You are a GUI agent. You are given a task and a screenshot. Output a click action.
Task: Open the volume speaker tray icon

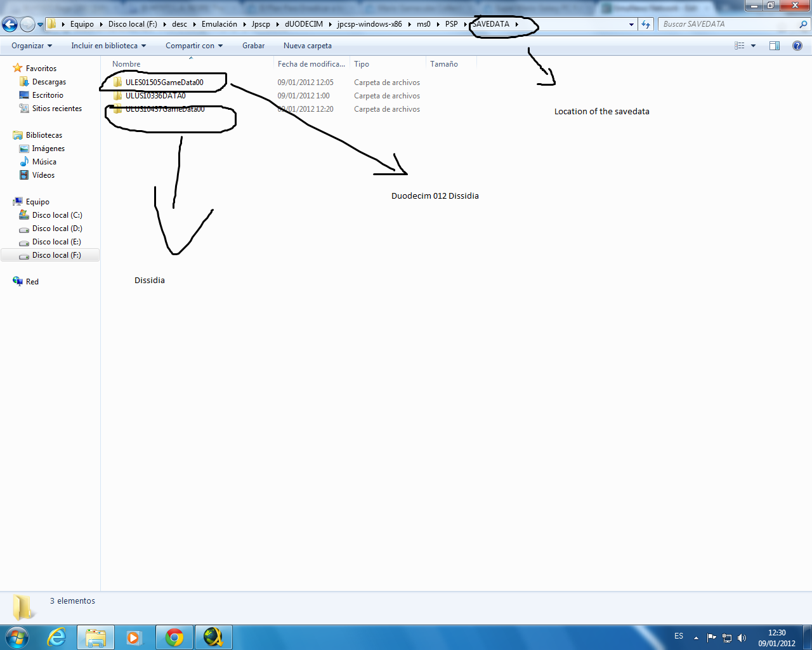742,637
